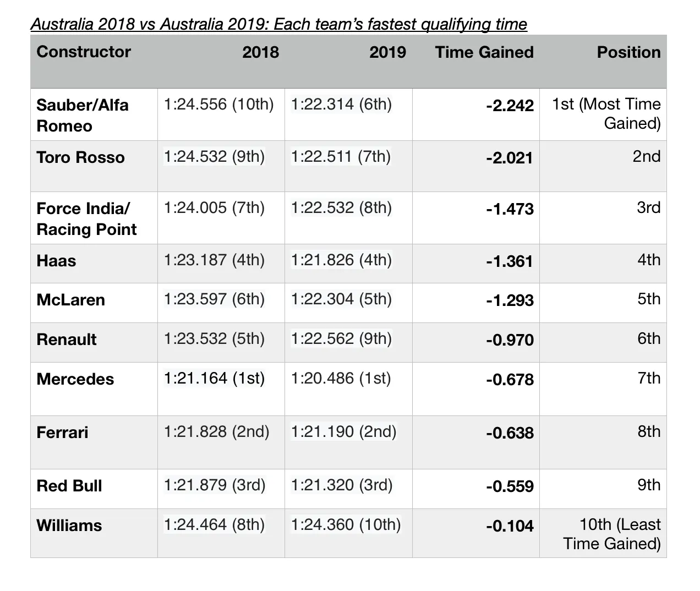This screenshot has height=591, width=700.
Task: Select the Sauber/Alfa Romeo row label
Action: (x=83, y=115)
